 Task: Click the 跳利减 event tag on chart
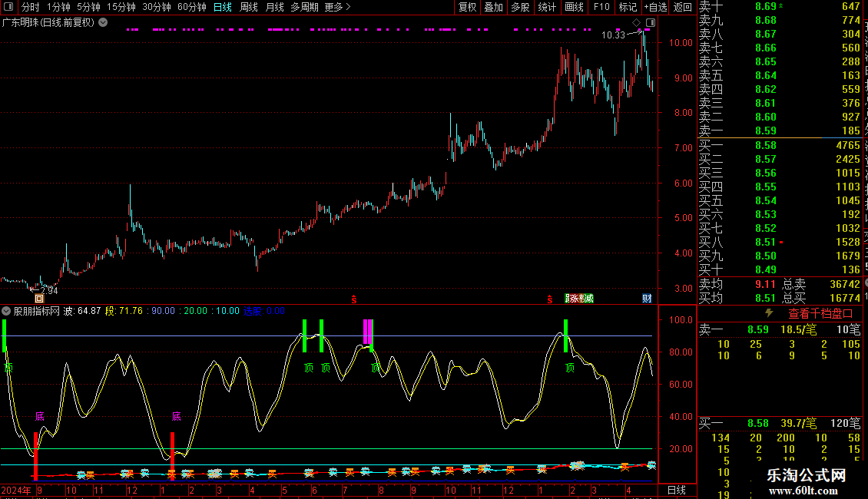point(579,298)
